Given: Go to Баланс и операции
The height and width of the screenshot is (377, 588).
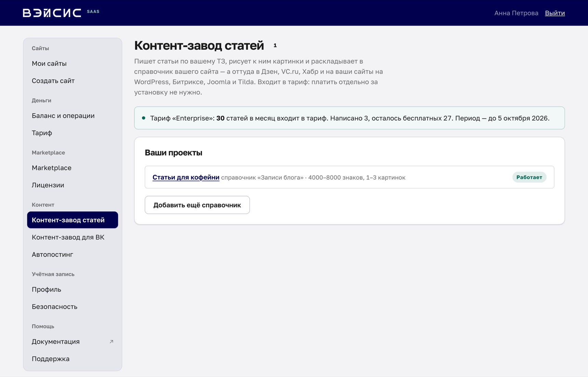Looking at the screenshot, I should coord(72,116).
